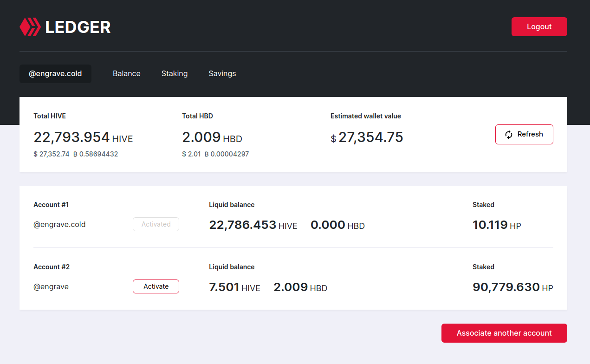Click the Total HBD label
The width and height of the screenshot is (590, 364).
tap(197, 116)
